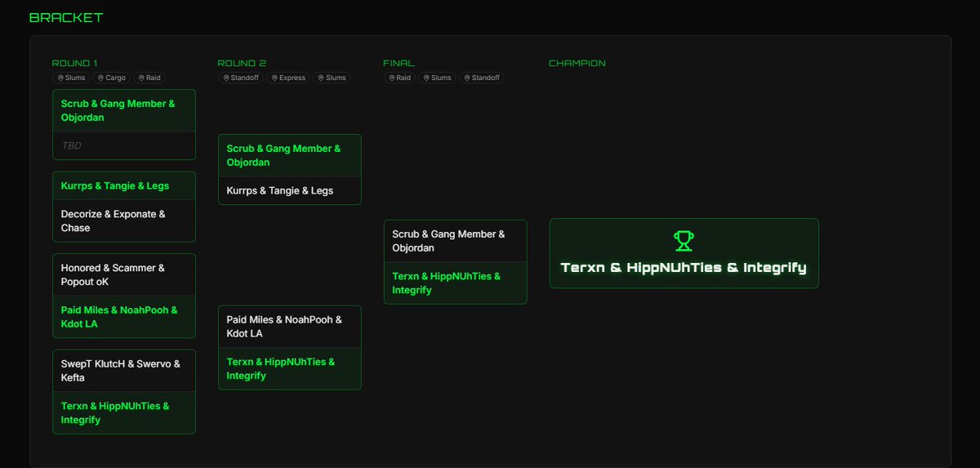The width and height of the screenshot is (980, 468).
Task: Open Kurrps & Tangie & Legs in Round 2
Action: 290,190
